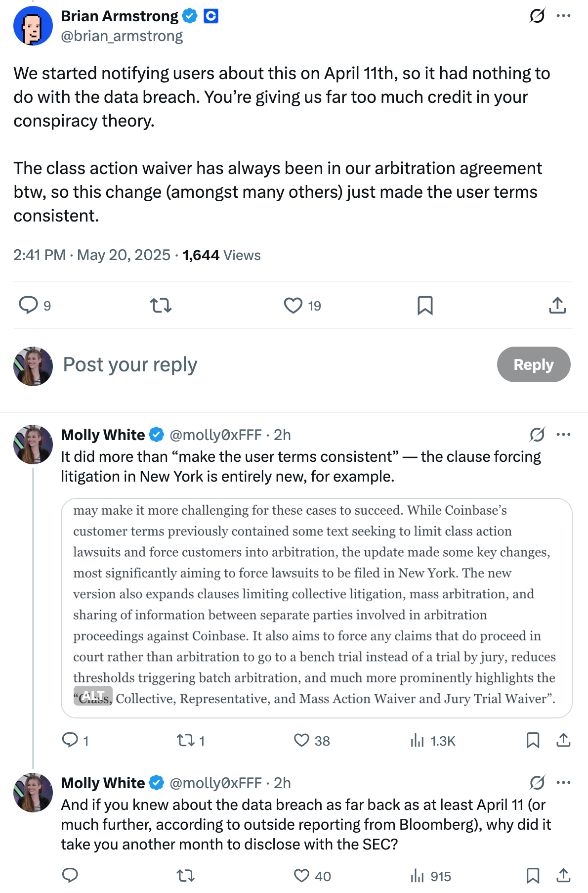The height and width of the screenshot is (893, 588).
Task: Open Grok icon on Brian Armstrong's post
Action: coord(537,16)
